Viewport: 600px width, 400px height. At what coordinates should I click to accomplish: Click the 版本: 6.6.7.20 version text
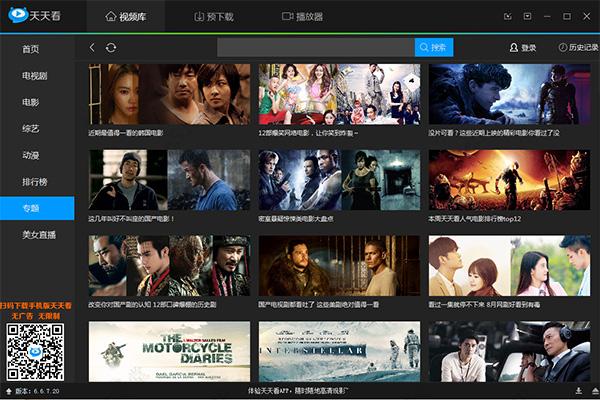[37, 391]
